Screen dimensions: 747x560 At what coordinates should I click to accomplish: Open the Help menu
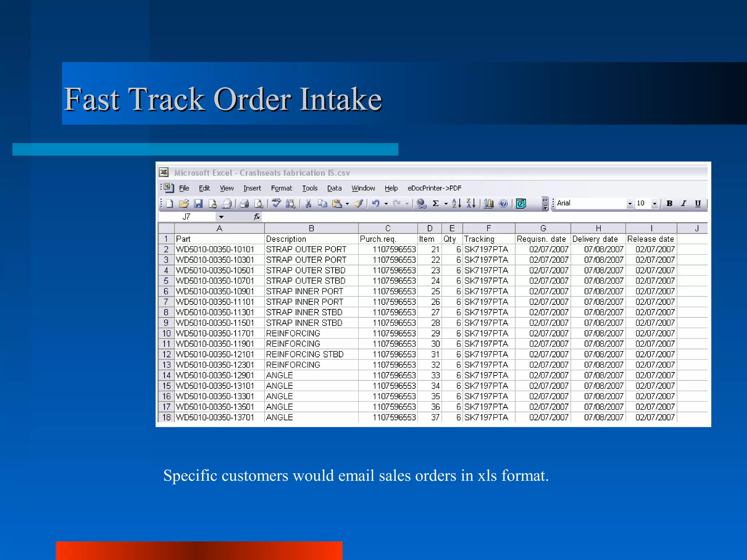point(391,188)
